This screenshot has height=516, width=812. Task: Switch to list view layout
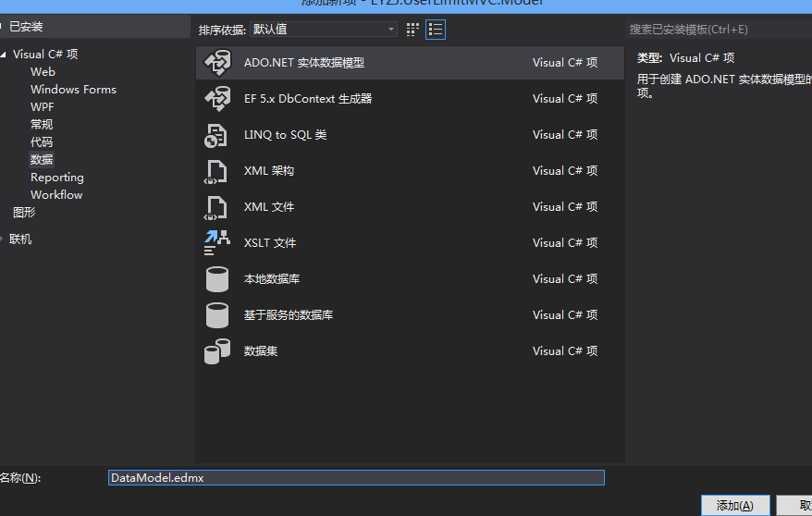tap(436, 30)
